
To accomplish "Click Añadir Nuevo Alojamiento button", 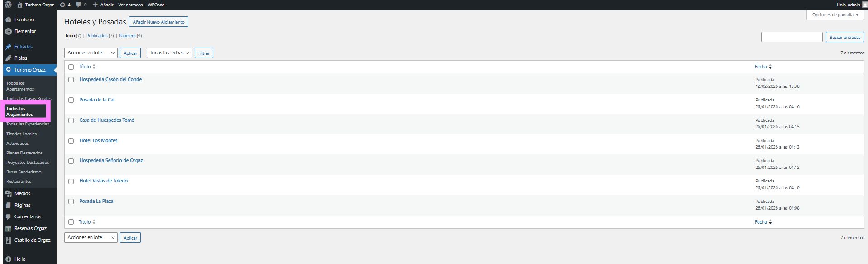I will pyautogui.click(x=158, y=22).
